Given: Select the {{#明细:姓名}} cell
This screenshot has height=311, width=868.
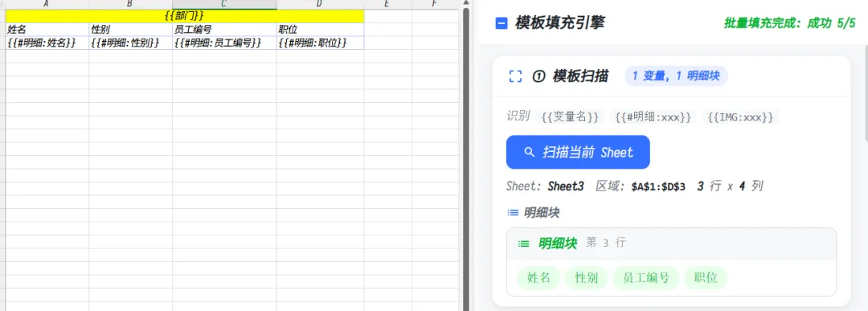Looking at the screenshot, I should [x=47, y=43].
